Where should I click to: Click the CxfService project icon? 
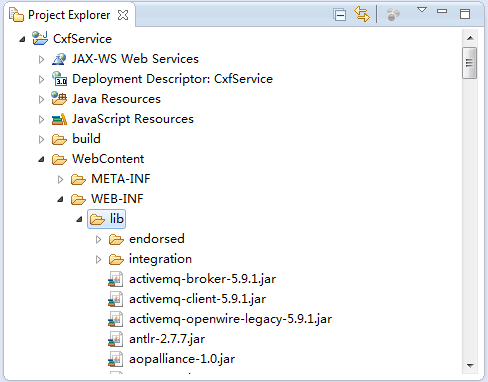click(x=40, y=38)
